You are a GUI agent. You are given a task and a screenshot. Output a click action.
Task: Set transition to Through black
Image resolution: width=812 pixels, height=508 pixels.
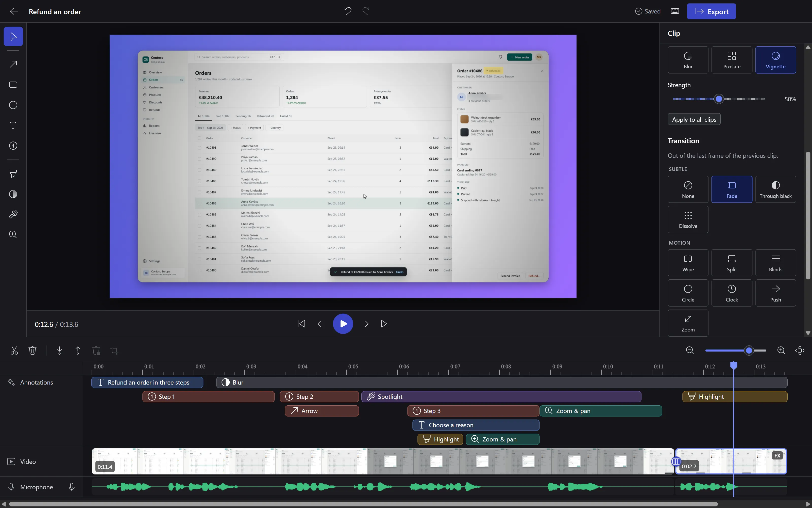point(775,189)
